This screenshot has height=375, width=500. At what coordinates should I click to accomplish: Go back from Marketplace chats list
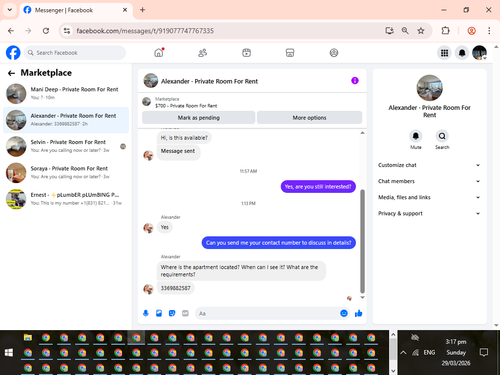pyautogui.click(x=11, y=73)
